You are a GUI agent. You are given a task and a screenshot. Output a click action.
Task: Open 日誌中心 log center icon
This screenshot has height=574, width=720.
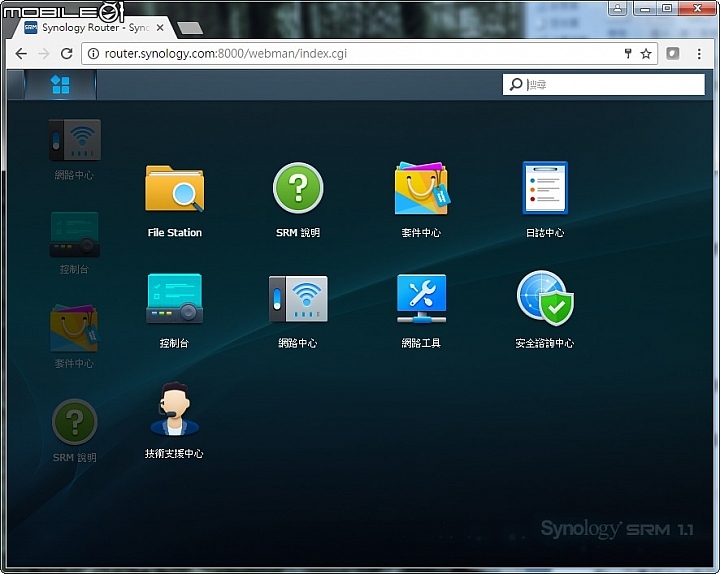[545, 188]
